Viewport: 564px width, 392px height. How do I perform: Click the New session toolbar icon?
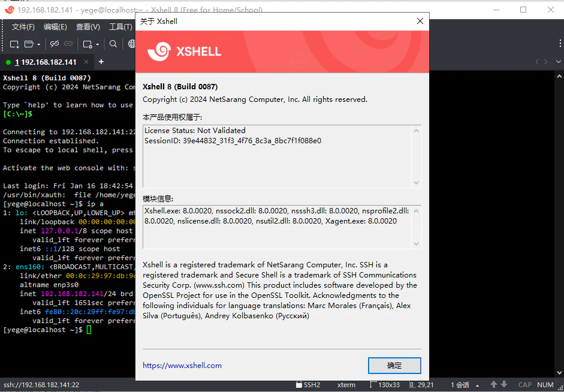coord(14,43)
